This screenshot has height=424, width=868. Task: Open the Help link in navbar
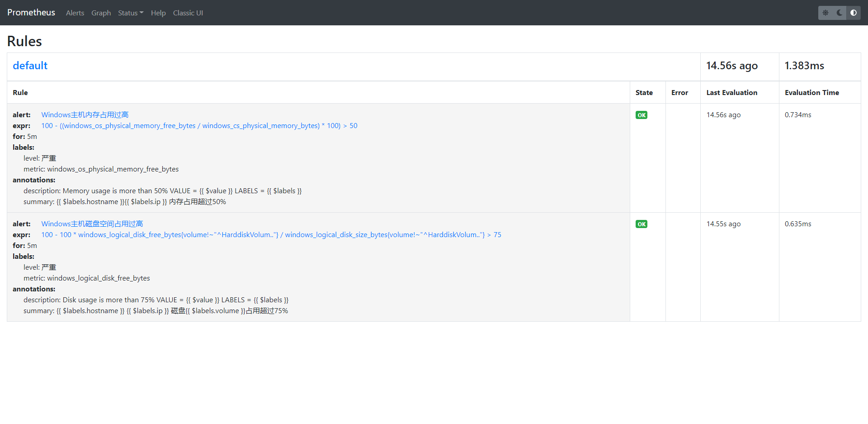click(x=158, y=13)
